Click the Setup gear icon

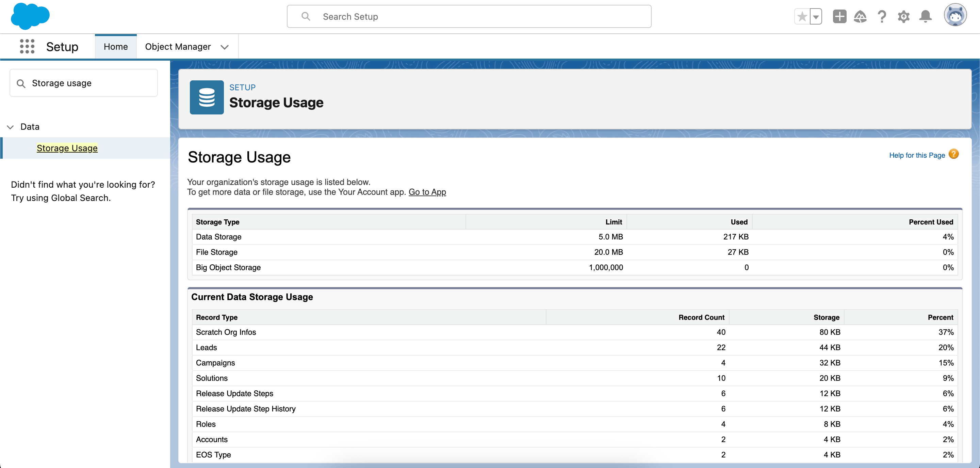pyautogui.click(x=903, y=17)
